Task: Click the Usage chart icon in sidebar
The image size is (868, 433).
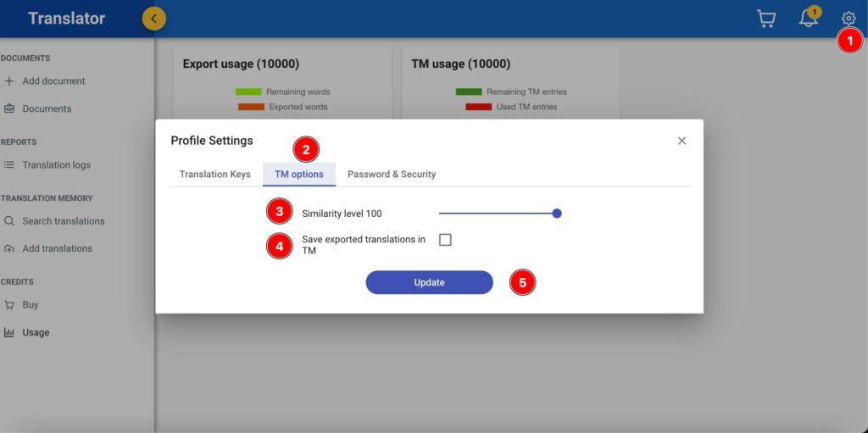Action: click(9, 333)
